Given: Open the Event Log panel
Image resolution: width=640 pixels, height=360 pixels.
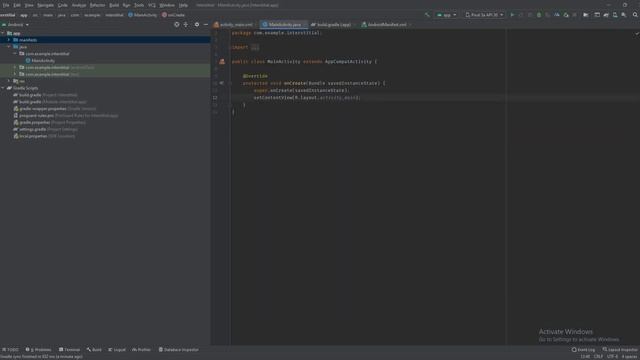Looking at the screenshot, I should (x=584, y=350).
